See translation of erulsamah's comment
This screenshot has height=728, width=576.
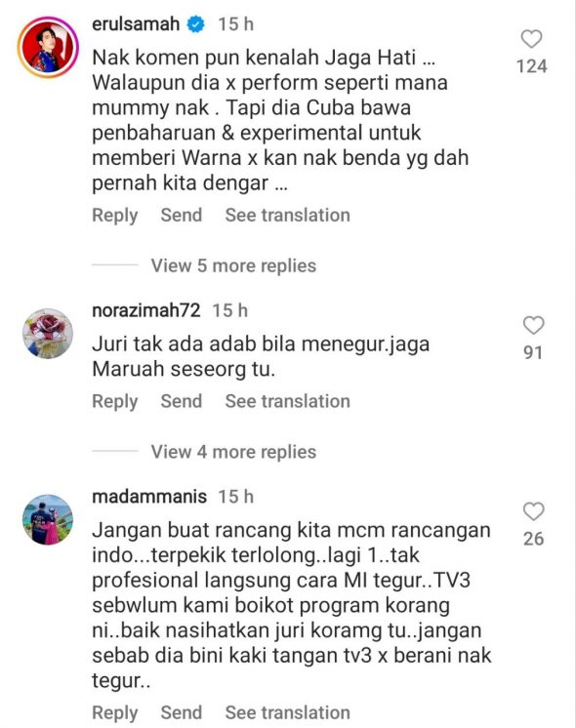point(288,215)
